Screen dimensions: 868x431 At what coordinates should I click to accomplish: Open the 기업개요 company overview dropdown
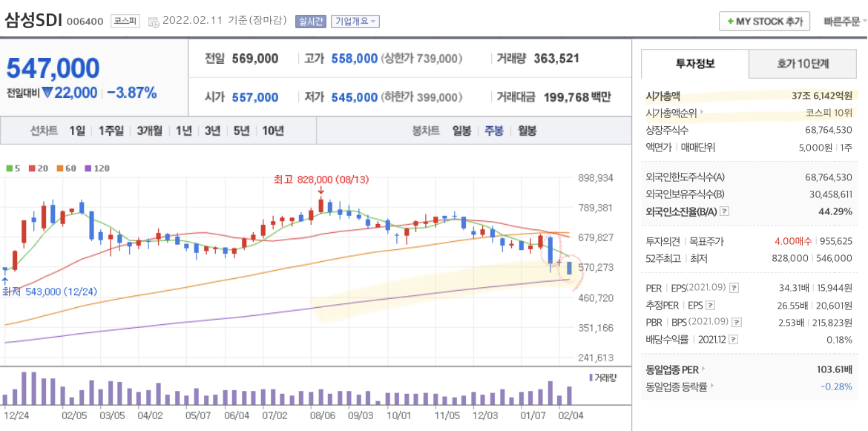tap(355, 22)
